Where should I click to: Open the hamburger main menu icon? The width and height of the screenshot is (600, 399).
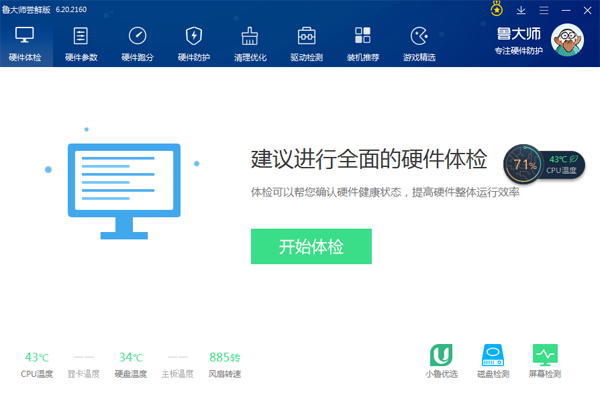click(544, 10)
